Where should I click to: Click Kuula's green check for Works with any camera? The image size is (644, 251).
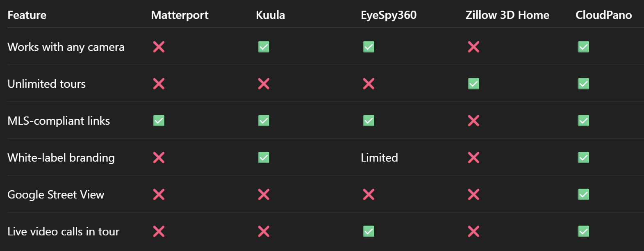coord(264,47)
